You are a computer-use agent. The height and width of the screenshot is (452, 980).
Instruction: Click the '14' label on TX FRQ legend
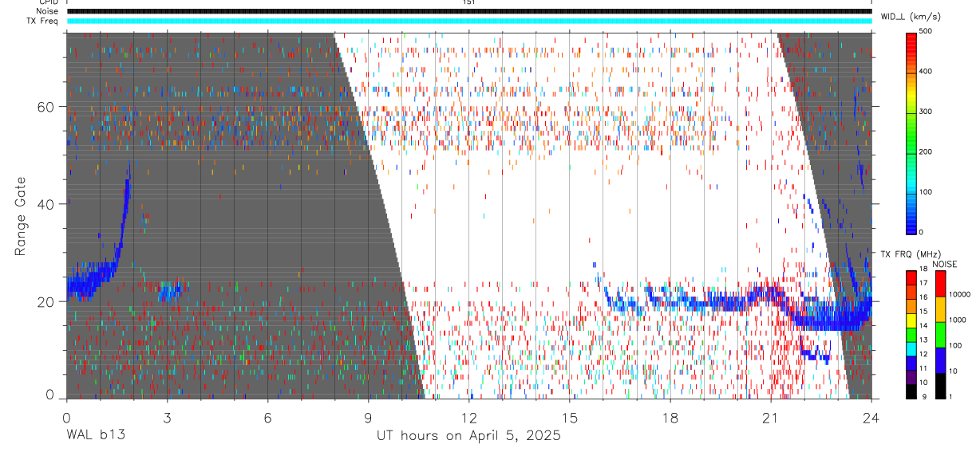click(x=924, y=326)
